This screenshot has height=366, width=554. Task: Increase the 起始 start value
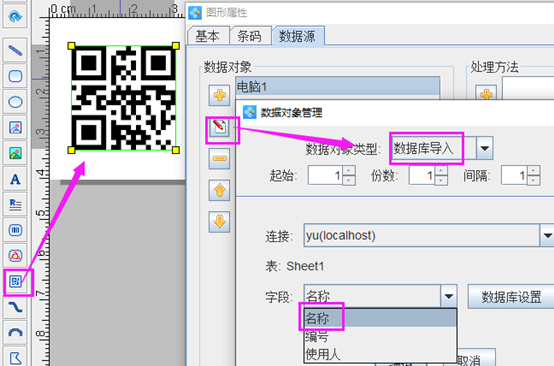(349, 171)
